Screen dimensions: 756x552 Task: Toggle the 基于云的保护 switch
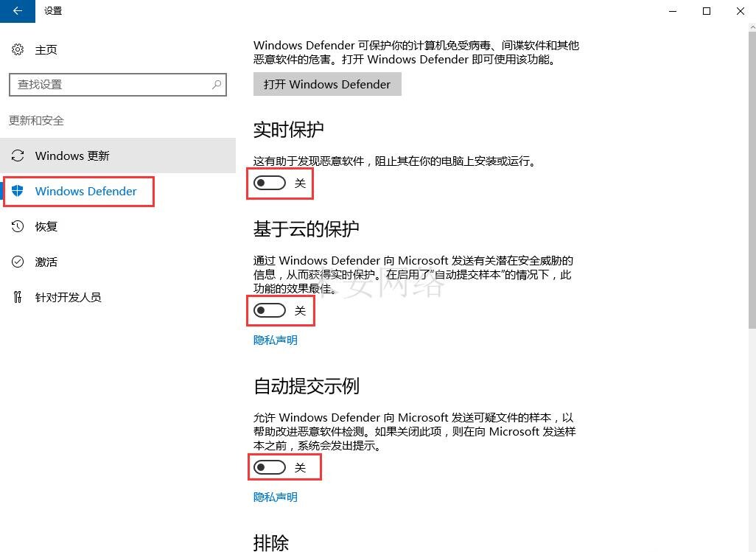coord(270,310)
